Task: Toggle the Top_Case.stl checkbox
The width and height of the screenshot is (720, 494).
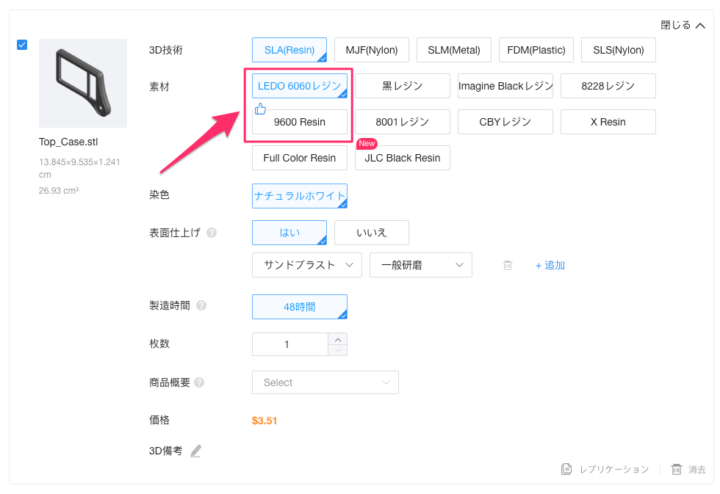Action: pos(23,45)
